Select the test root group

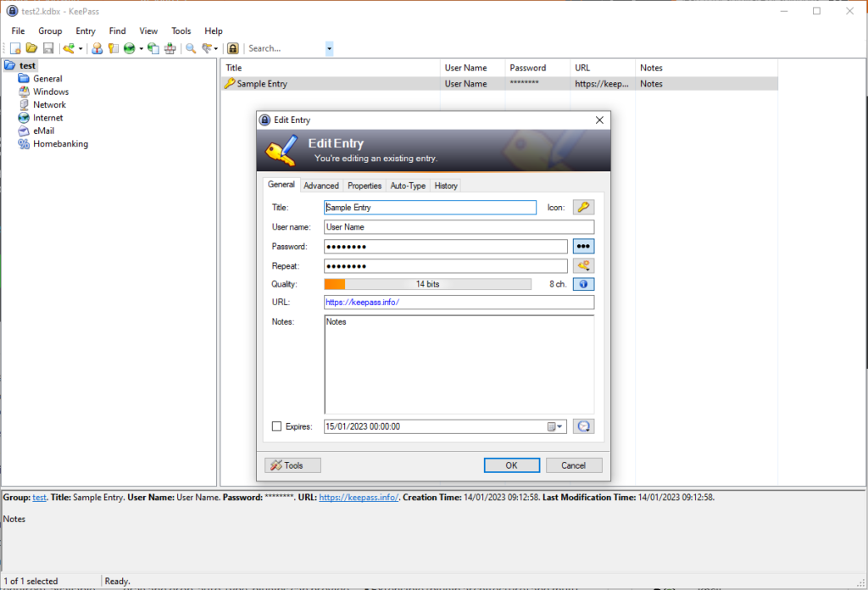27,66
